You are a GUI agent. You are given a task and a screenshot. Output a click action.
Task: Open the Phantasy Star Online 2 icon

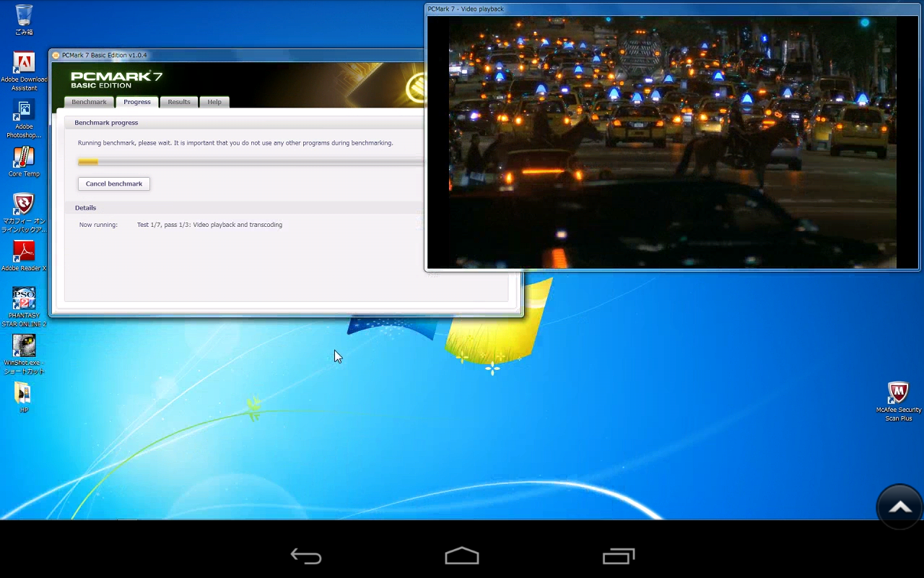pos(24,307)
